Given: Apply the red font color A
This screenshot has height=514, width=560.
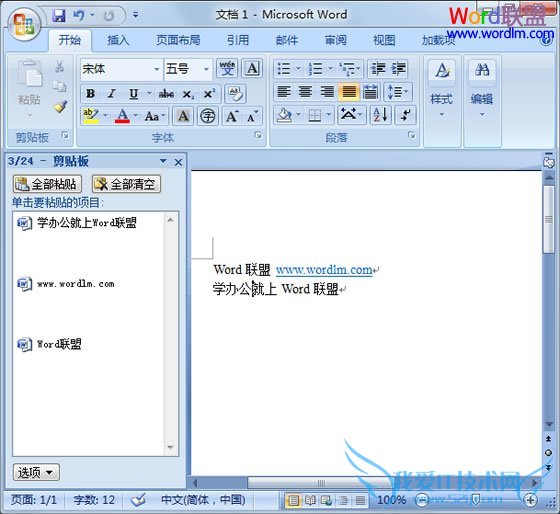Looking at the screenshot, I should 122,116.
